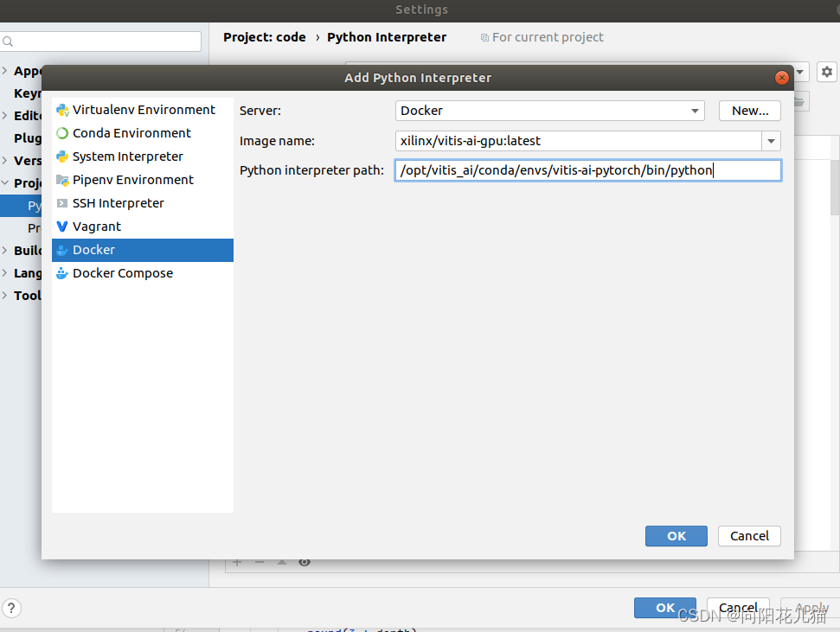The width and height of the screenshot is (840, 632).
Task: Open the xilinx/vitis-ai-gpu image name dropdown
Action: 770,140
